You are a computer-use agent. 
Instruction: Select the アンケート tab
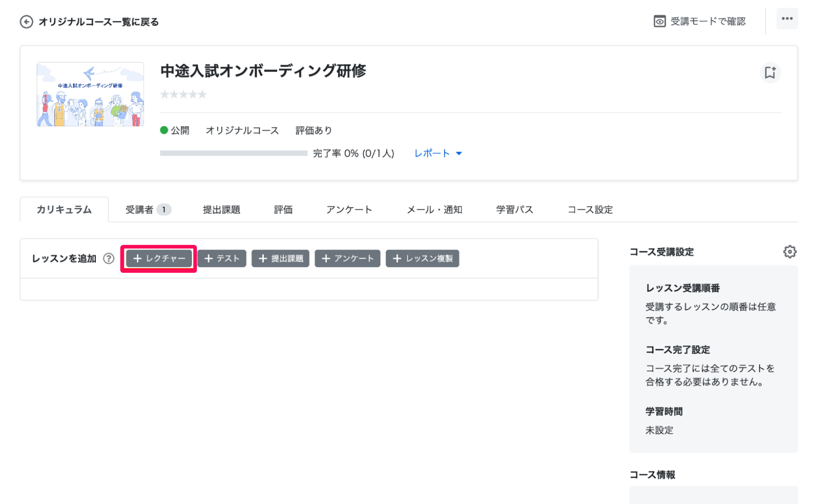click(x=349, y=209)
